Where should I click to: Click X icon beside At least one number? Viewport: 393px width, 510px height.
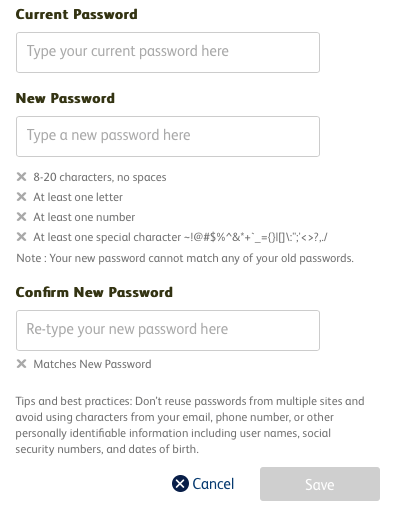pos(21,217)
